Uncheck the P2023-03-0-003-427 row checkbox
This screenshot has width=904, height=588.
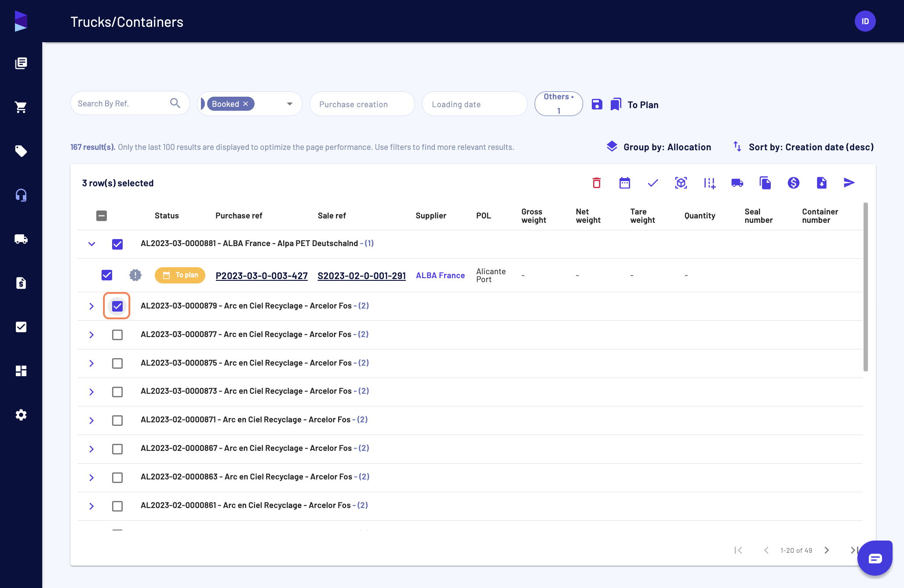click(x=107, y=275)
